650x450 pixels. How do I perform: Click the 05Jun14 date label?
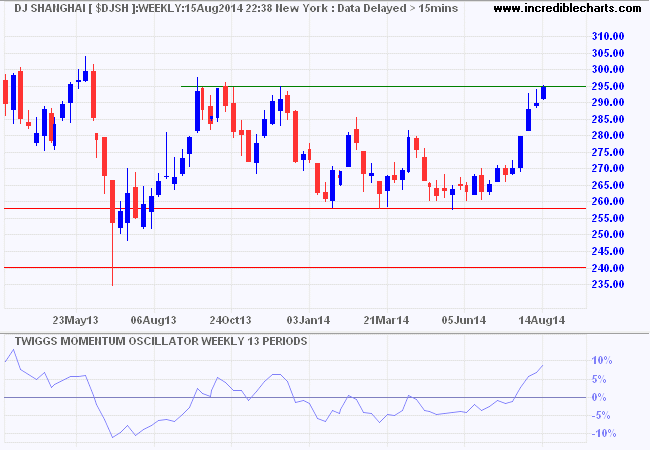tap(464, 320)
